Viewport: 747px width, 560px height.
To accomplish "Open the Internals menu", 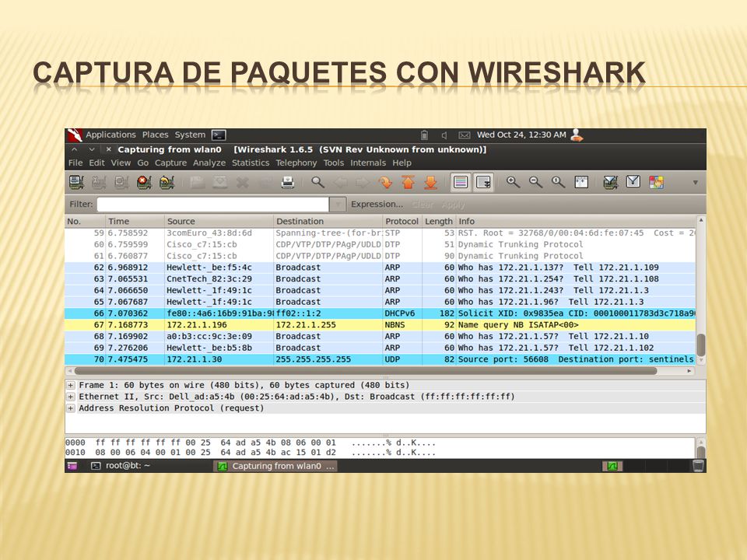I will point(368,163).
